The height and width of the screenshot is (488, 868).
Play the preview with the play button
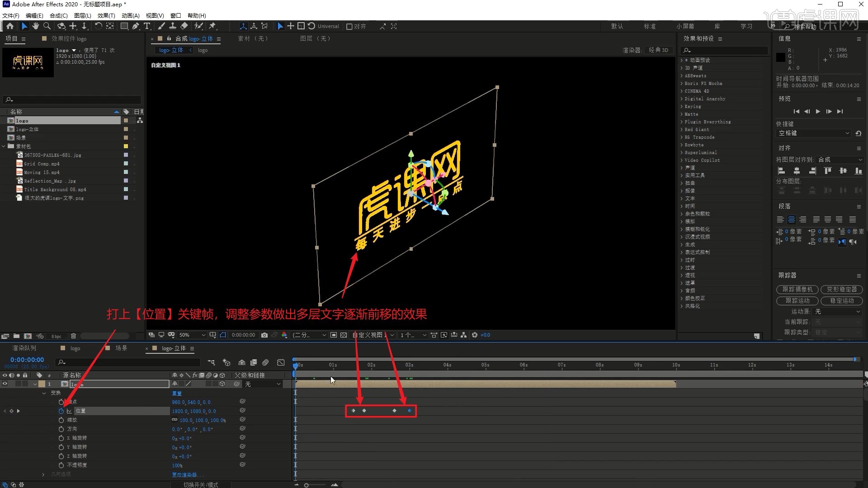pos(818,112)
